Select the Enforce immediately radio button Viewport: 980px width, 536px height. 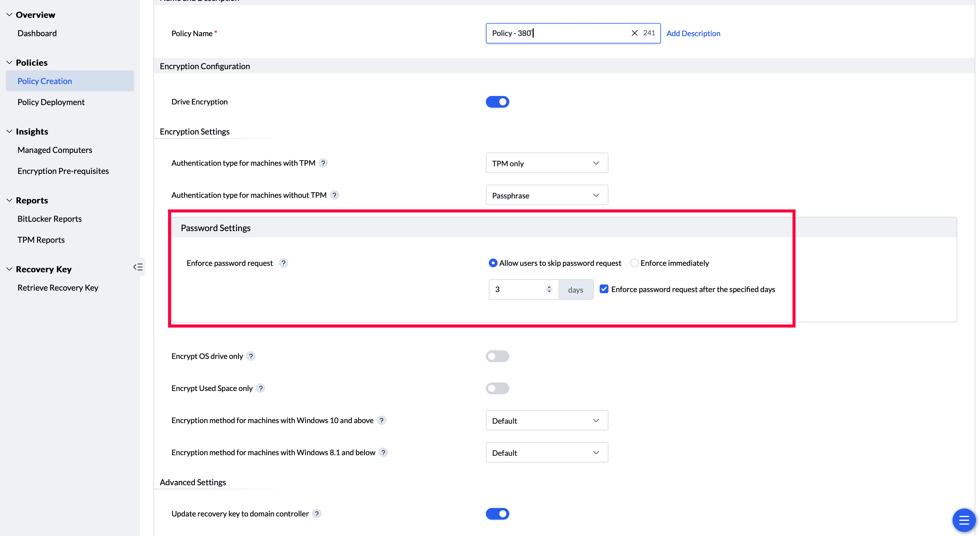pyautogui.click(x=634, y=263)
